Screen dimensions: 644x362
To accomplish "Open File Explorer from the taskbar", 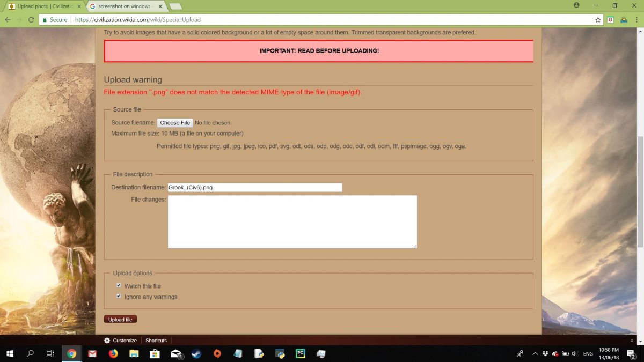I will (x=134, y=353).
